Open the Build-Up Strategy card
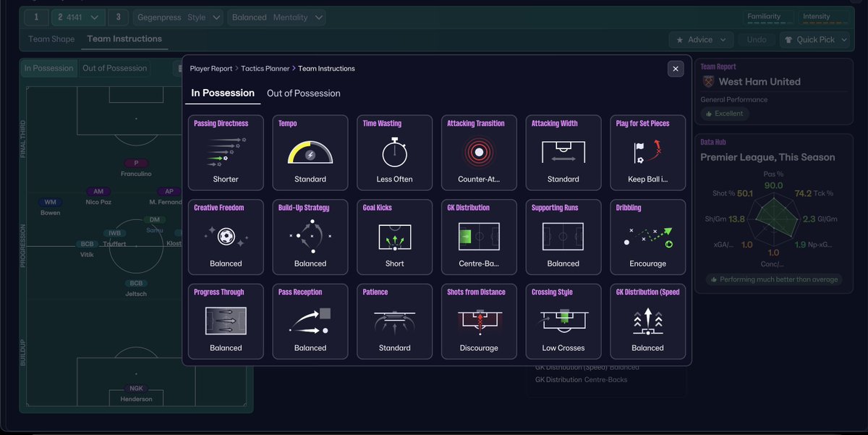The width and height of the screenshot is (868, 435). coord(310,237)
